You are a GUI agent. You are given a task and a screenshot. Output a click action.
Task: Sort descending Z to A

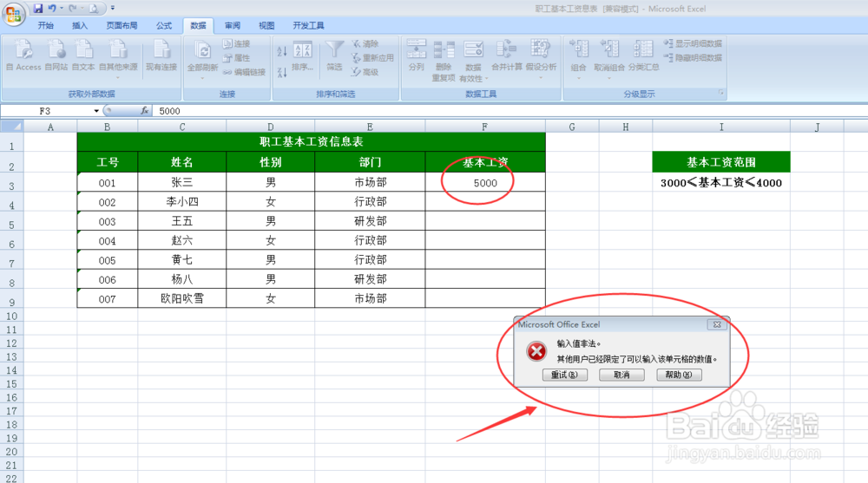(x=282, y=72)
